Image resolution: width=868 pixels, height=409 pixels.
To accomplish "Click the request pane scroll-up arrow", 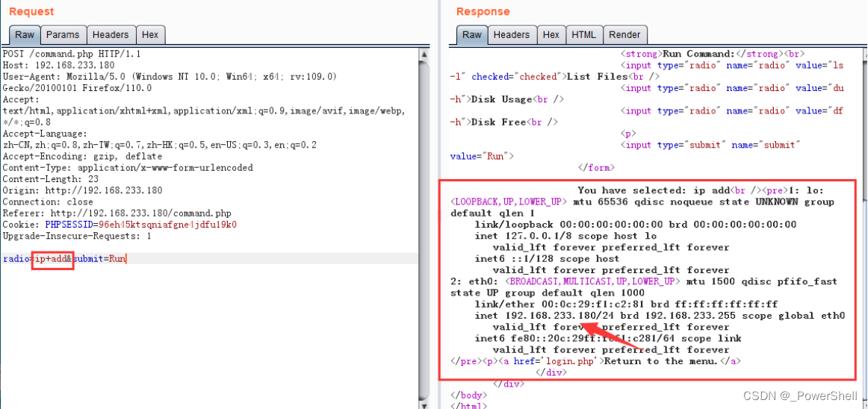I will click(424, 54).
